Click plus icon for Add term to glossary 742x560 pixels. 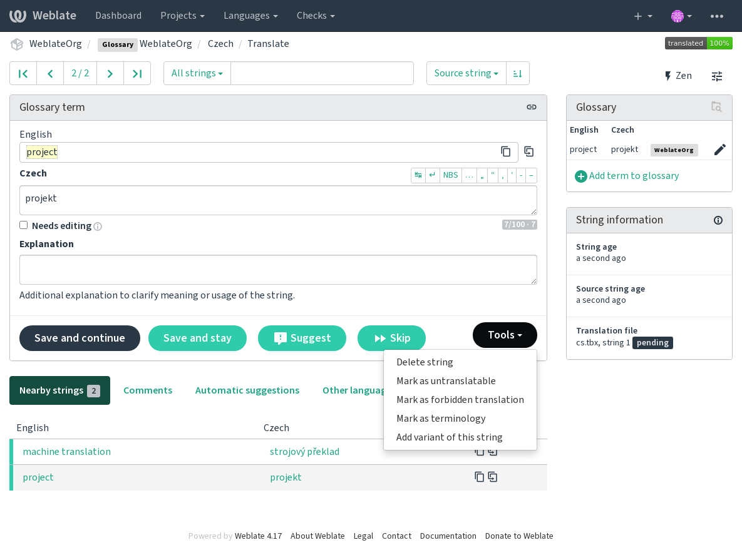(580, 176)
